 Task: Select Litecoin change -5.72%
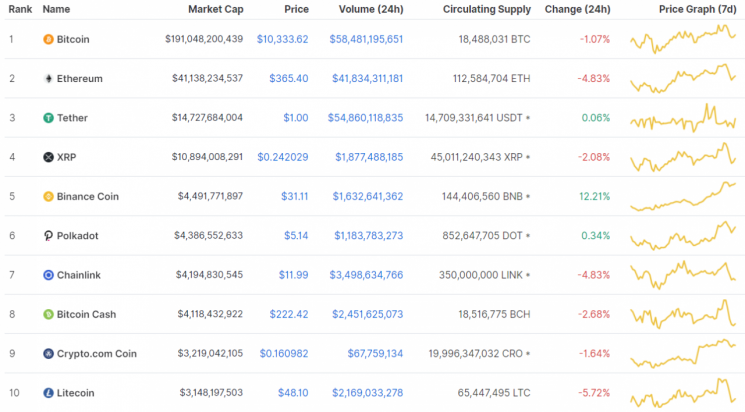[x=594, y=393]
